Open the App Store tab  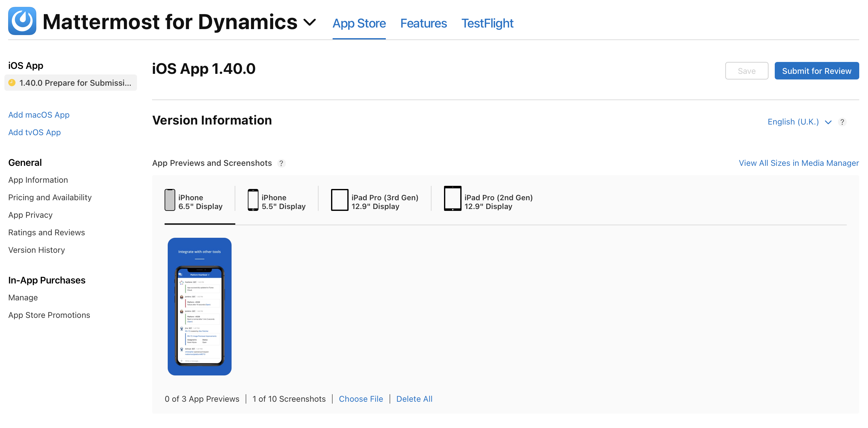click(359, 23)
